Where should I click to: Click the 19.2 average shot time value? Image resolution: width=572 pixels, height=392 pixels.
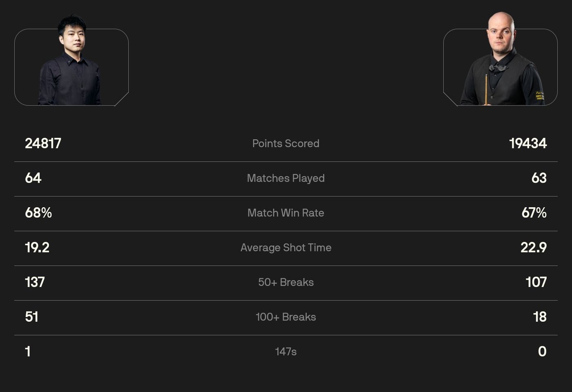(37, 248)
